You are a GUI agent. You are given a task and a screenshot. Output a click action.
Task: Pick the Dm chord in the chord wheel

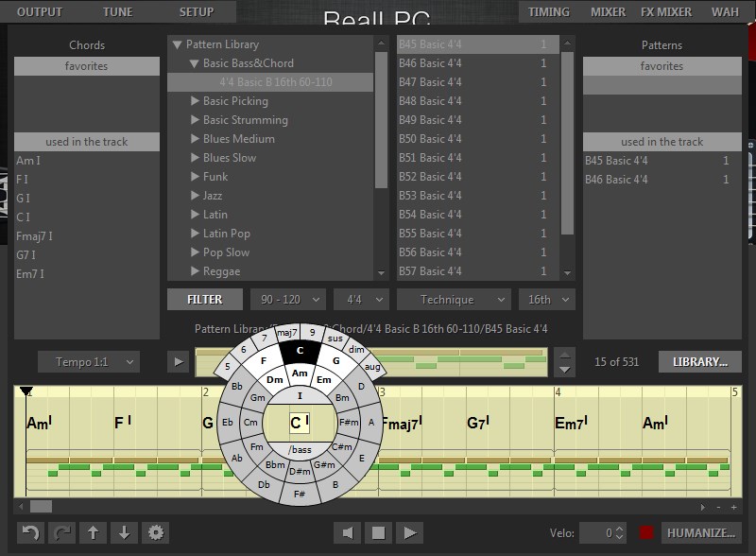coord(274,379)
